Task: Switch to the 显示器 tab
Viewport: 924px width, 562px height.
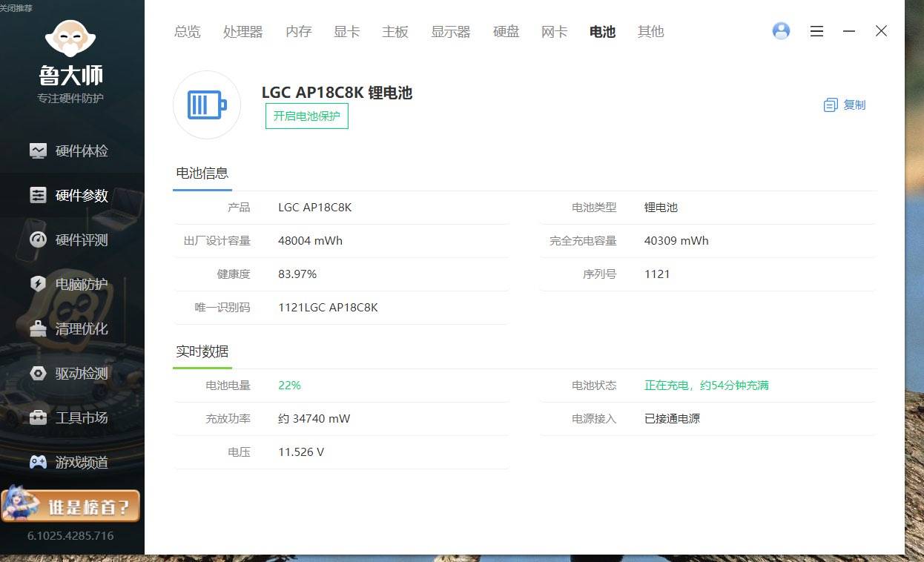Action: [451, 32]
